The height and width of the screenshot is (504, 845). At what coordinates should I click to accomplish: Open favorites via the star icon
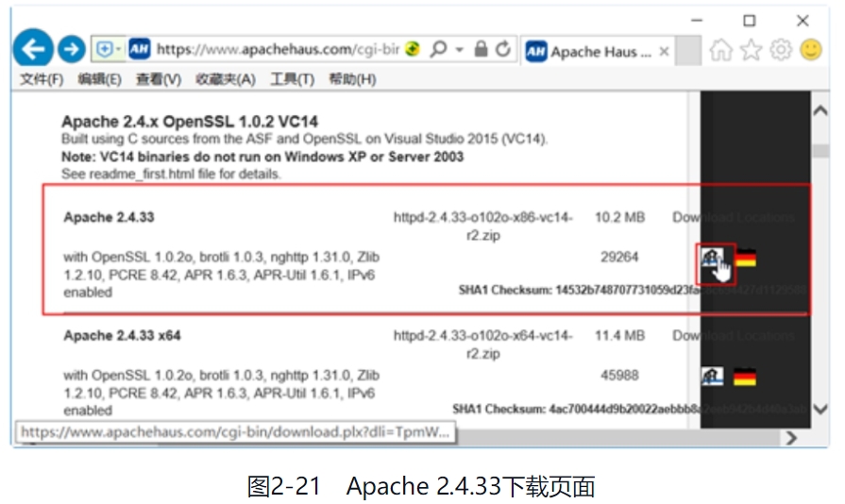pos(751,50)
